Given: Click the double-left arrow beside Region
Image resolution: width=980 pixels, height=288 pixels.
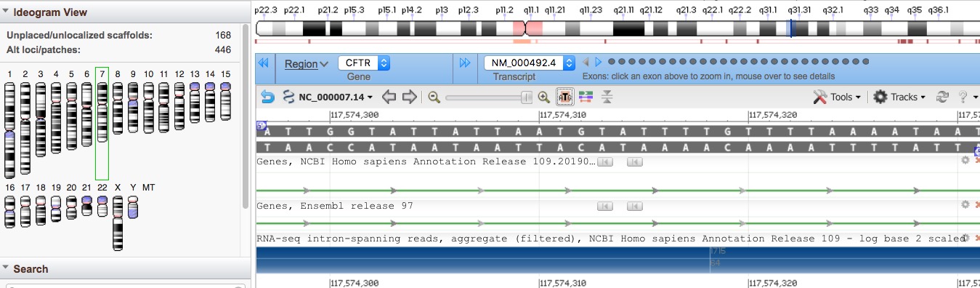Looking at the screenshot, I should click(x=264, y=63).
